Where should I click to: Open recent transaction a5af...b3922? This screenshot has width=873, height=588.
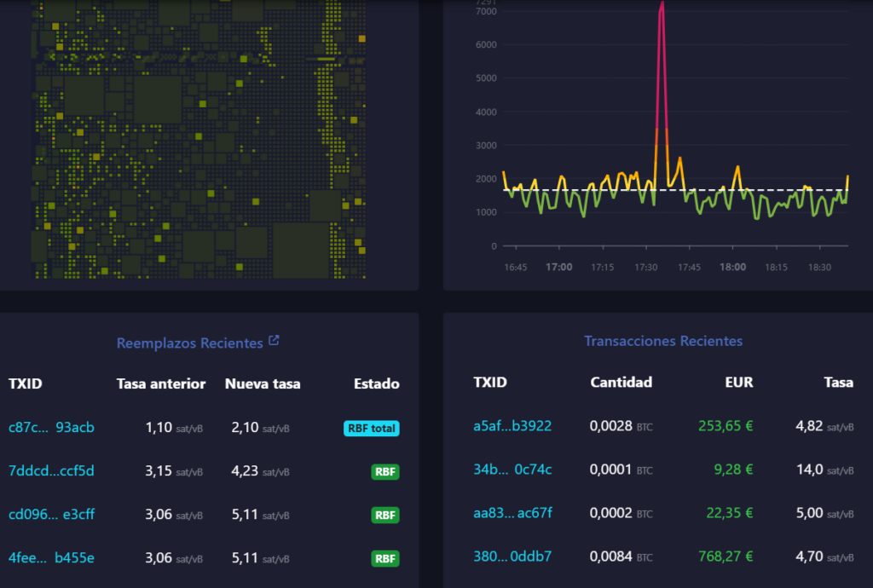pyautogui.click(x=512, y=426)
